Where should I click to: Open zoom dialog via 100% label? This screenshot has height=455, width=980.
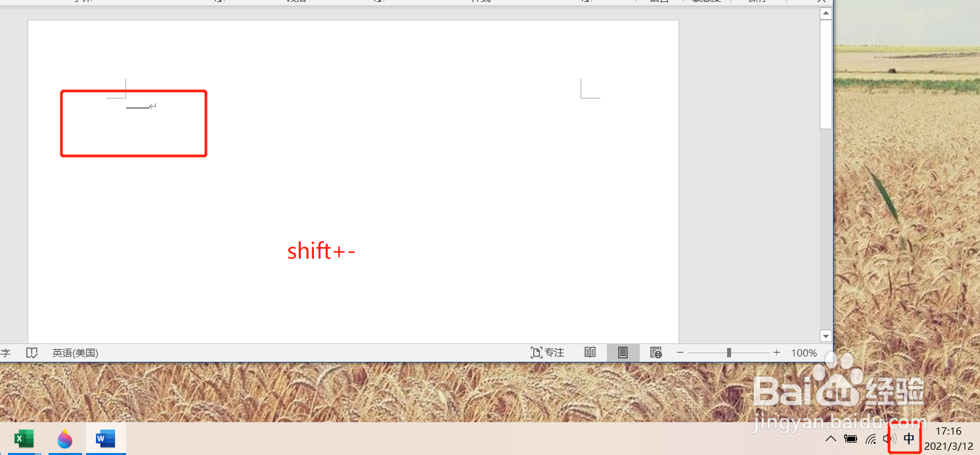click(x=804, y=353)
